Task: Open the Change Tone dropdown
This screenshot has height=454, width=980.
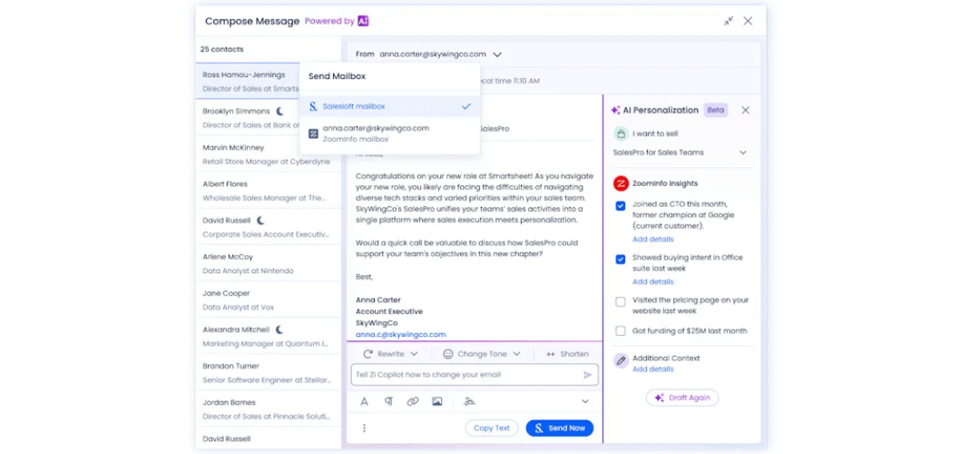Action: click(482, 354)
